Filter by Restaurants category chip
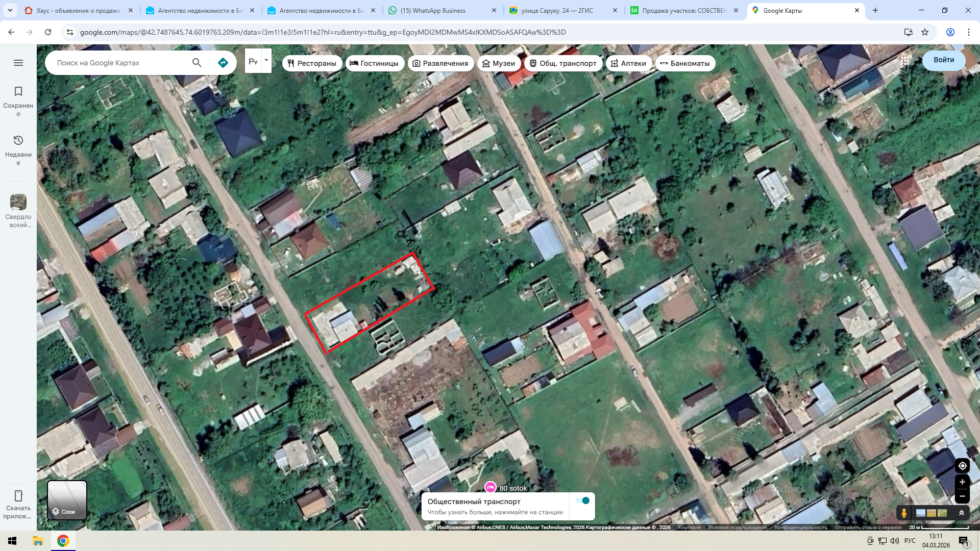The image size is (980, 551). pyautogui.click(x=312, y=63)
